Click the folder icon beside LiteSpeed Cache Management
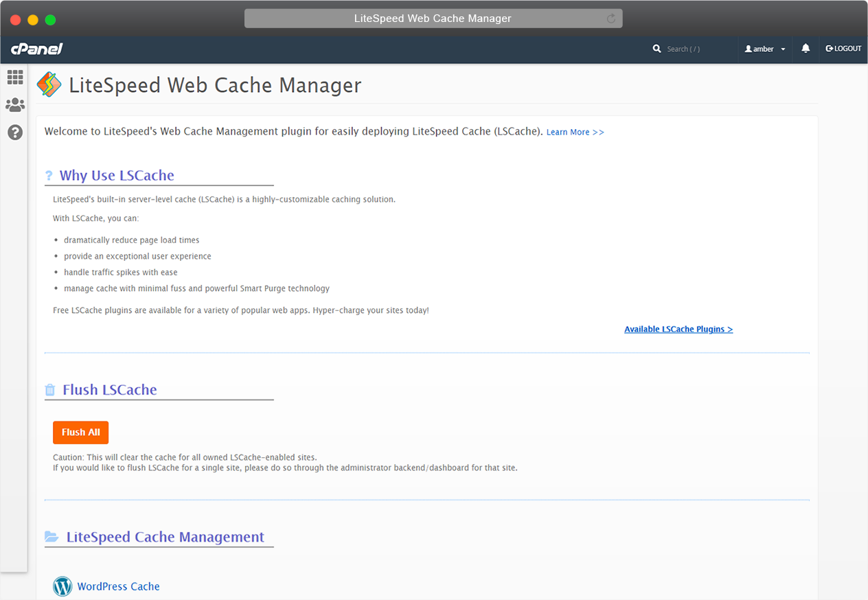 click(x=52, y=537)
